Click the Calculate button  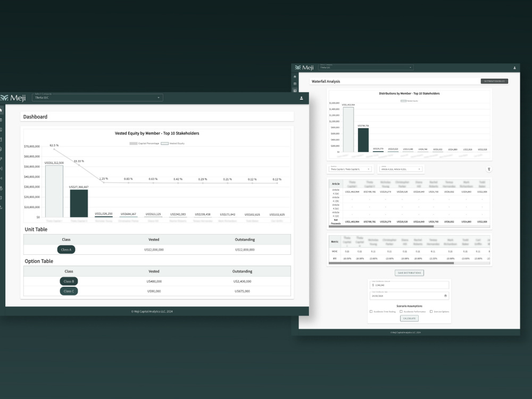[409, 318]
